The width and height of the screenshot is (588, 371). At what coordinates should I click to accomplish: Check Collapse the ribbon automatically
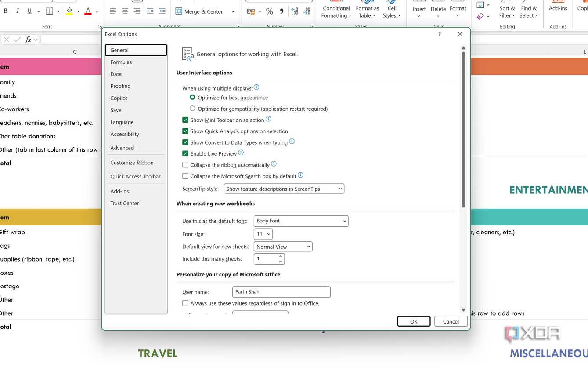pyautogui.click(x=185, y=165)
